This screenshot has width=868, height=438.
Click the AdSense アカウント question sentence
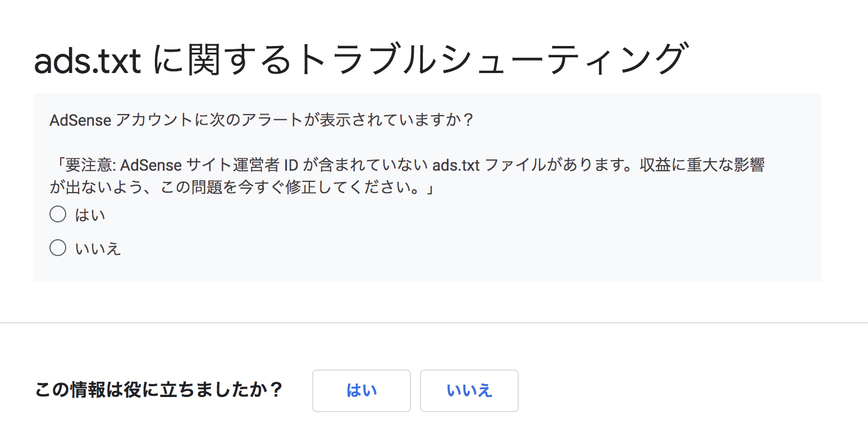coord(262,121)
